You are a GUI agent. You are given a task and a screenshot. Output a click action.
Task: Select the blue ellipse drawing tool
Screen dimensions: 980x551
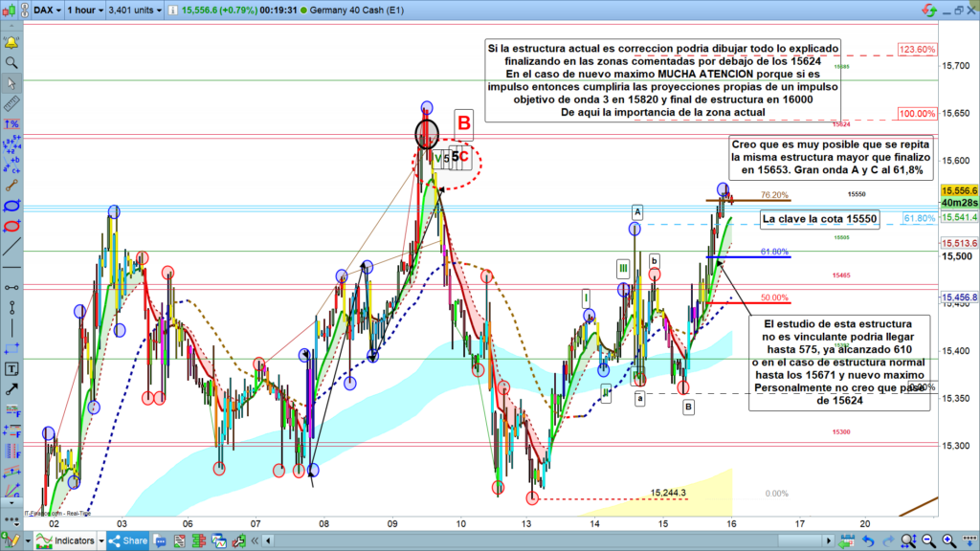pos(11,206)
